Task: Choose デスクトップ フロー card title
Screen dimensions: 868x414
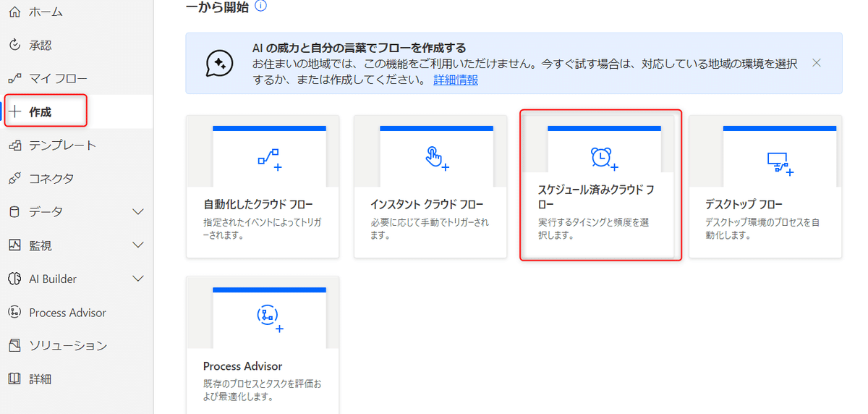Action: click(x=744, y=204)
